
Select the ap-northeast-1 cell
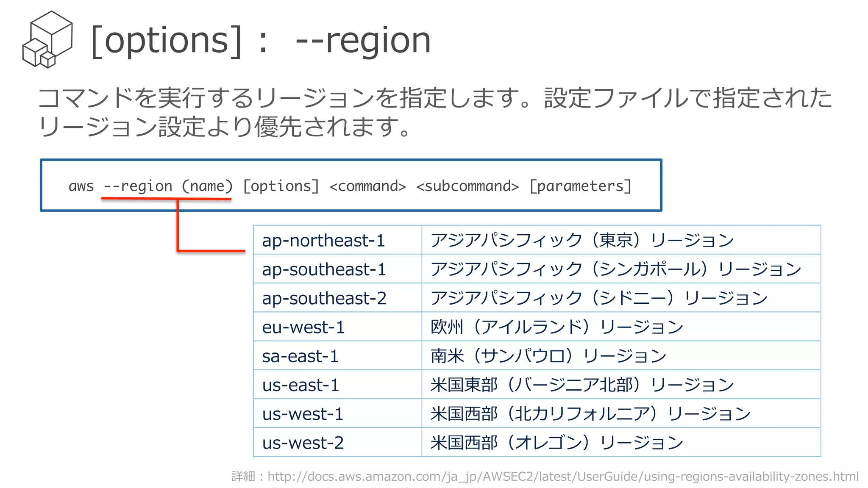337,240
